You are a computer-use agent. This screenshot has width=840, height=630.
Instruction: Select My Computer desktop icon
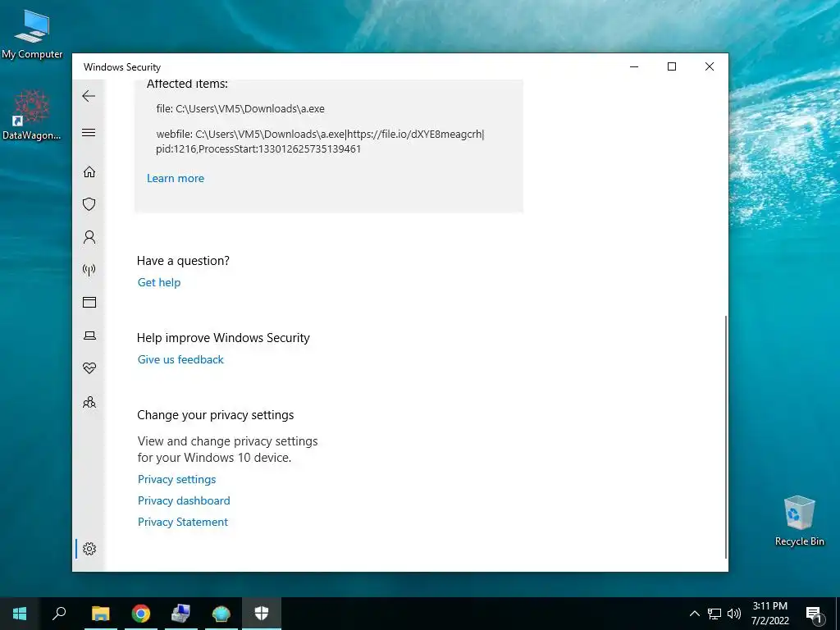click(32, 33)
